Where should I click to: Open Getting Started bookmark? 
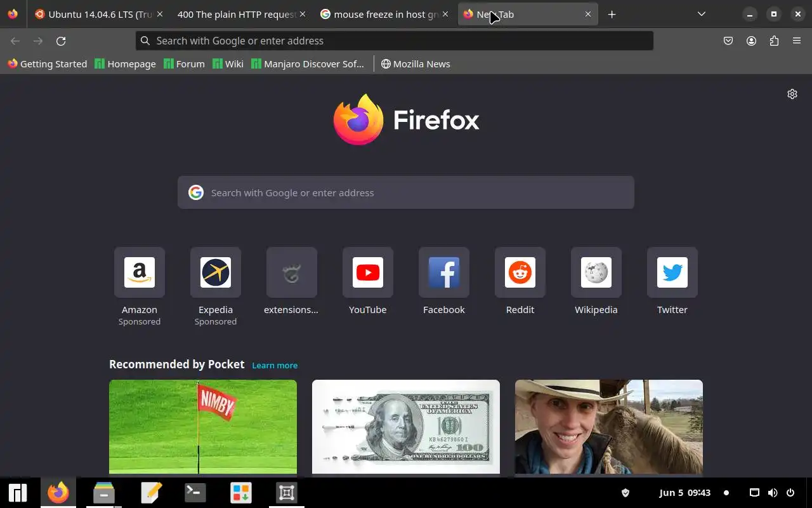click(x=47, y=63)
